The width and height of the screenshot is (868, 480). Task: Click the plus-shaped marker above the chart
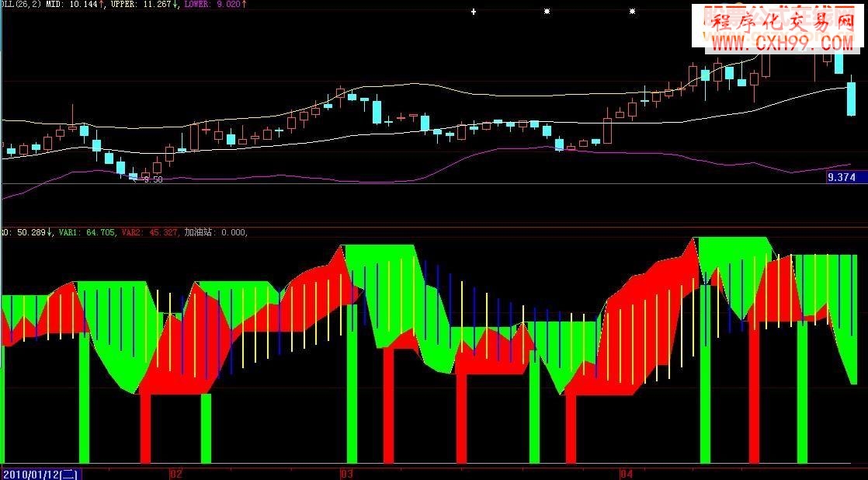(474, 12)
